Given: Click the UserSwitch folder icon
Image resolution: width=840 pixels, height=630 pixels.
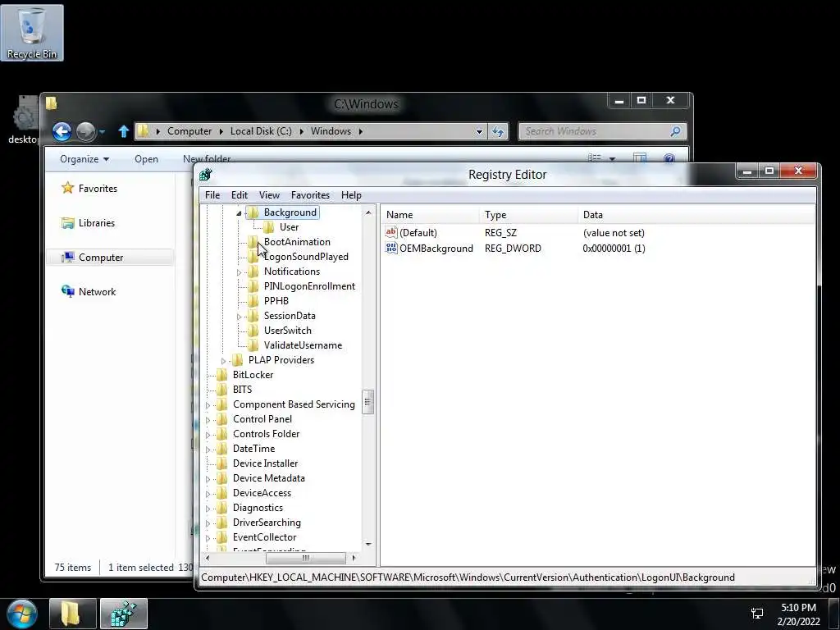Looking at the screenshot, I should pos(253,331).
